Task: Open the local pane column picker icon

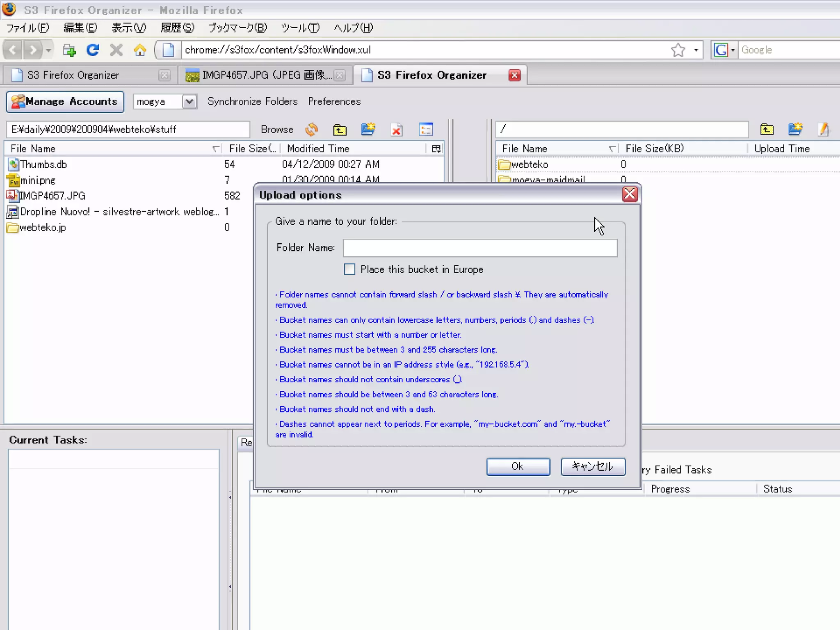Action: click(436, 148)
